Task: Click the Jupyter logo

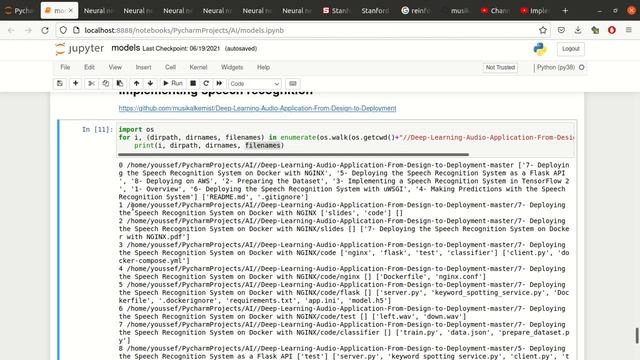Action: point(80,49)
